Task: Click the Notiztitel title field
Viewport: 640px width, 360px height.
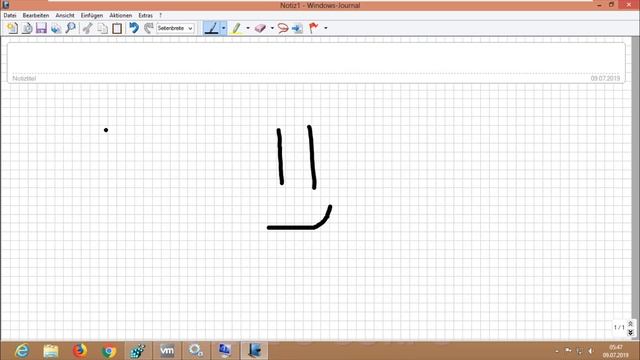Action: [316, 62]
